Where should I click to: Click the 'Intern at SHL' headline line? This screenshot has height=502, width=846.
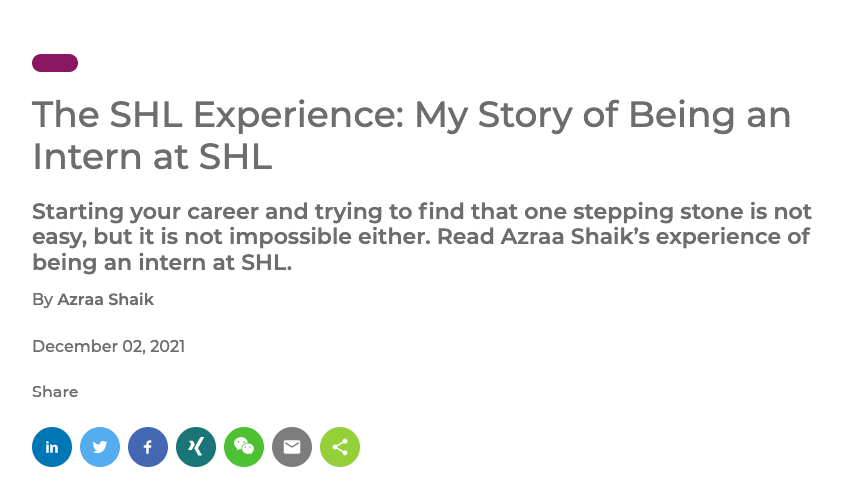coord(152,157)
